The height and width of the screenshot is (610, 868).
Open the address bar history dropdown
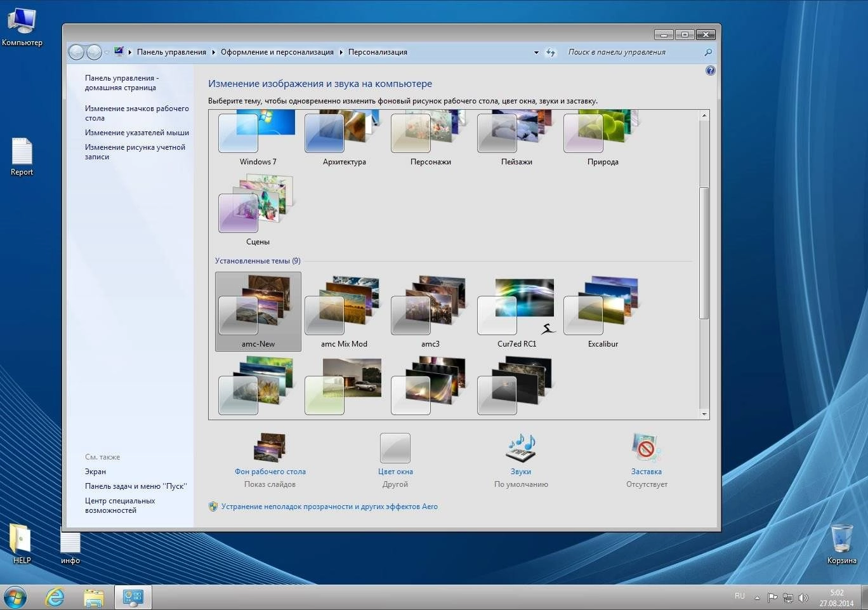click(536, 53)
